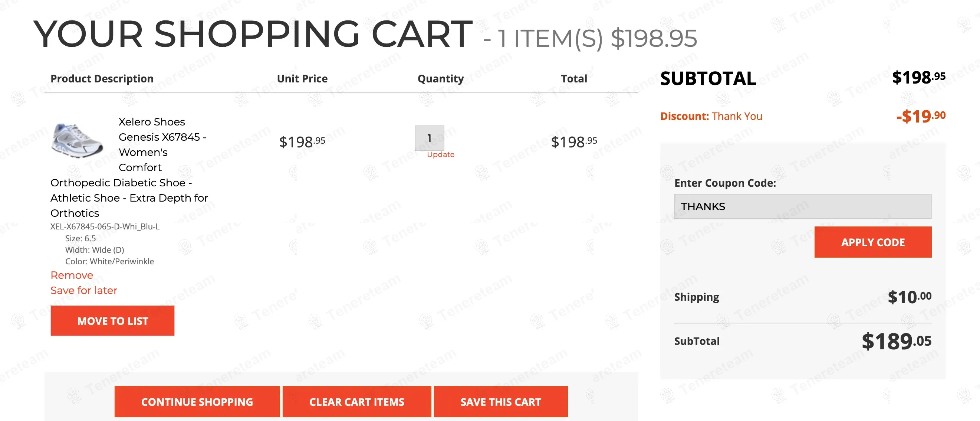Click the Your Shopping Cart heading
Screen dimensions: 980x421
click(253, 34)
